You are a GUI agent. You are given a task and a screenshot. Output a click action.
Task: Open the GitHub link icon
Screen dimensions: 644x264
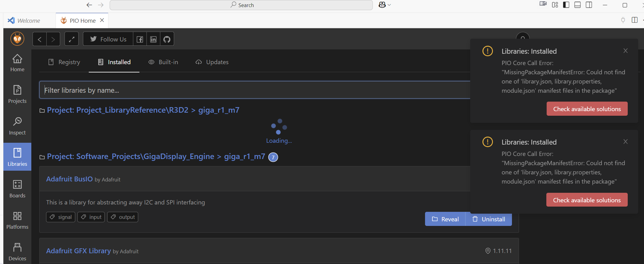point(167,39)
